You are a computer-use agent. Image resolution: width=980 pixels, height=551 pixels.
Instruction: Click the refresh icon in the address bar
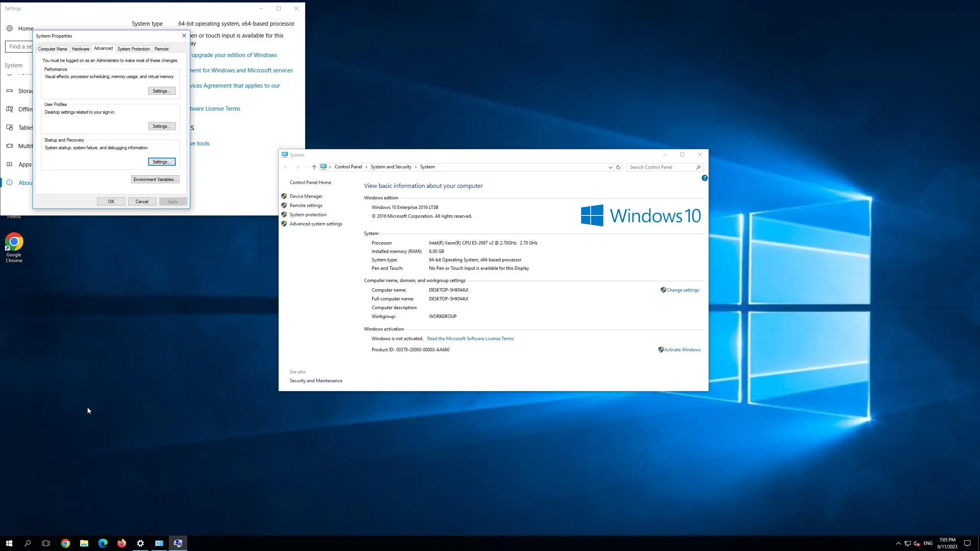coord(618,167)
